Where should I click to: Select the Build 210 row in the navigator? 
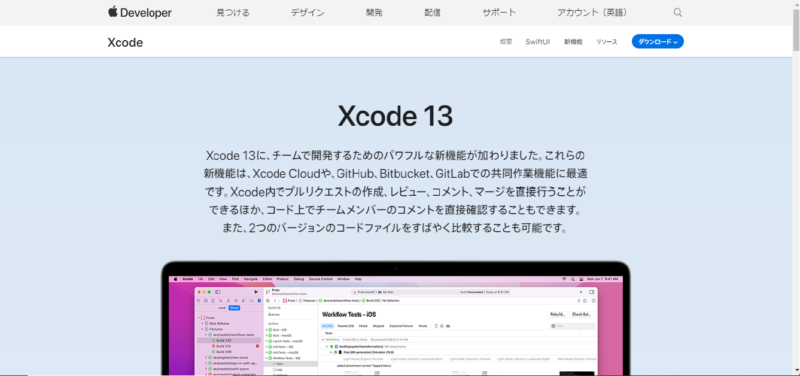pyautogui.click(x=229, y=346)
